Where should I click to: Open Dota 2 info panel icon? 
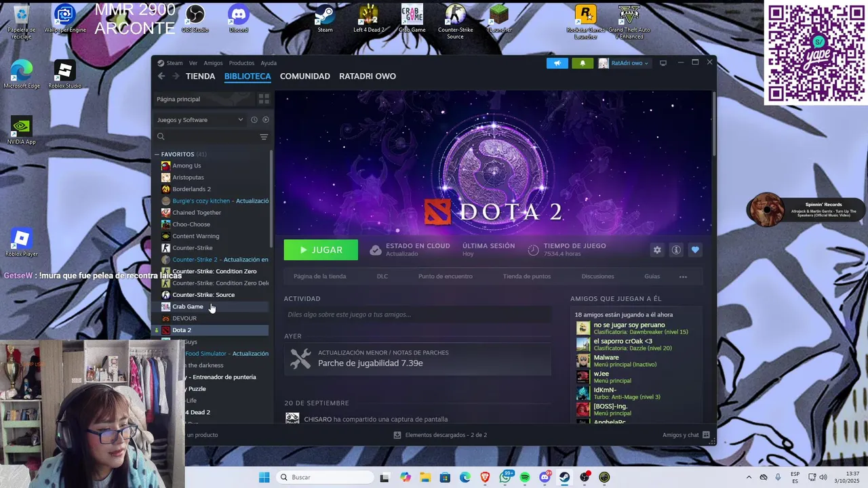click(676, 250)
